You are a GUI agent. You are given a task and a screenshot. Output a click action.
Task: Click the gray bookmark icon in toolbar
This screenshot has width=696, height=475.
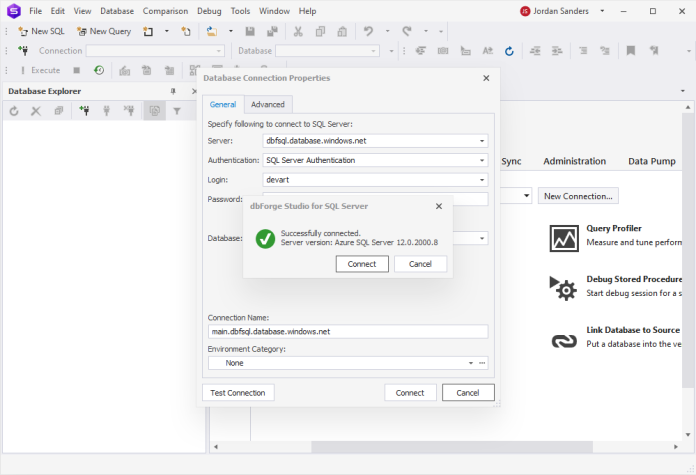click(630, 51)
